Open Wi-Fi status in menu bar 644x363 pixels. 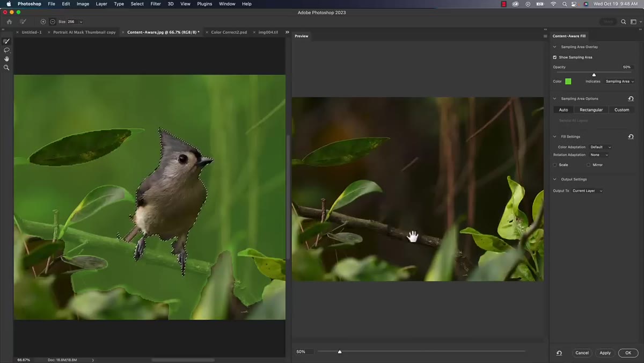553,4
